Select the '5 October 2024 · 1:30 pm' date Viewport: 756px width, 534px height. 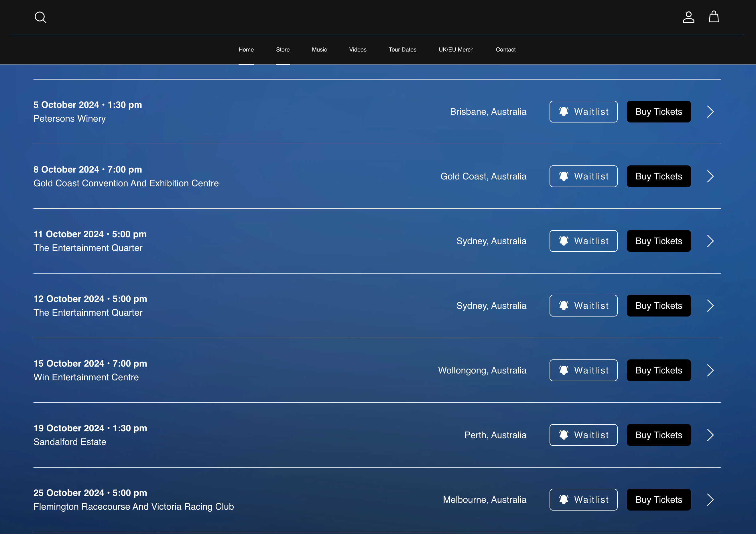tap(88, 105)
